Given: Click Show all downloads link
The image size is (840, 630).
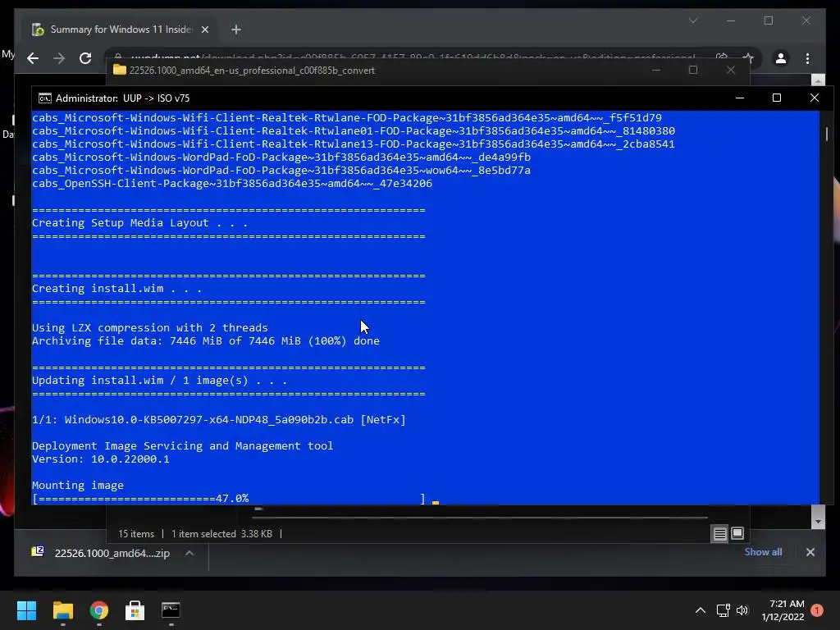Looking at the screenshot, I should click(763, 552).
